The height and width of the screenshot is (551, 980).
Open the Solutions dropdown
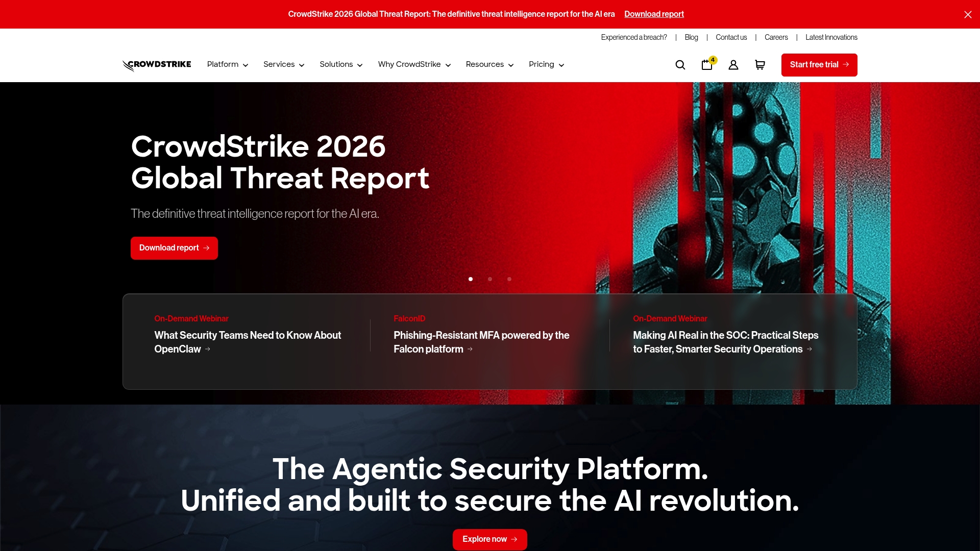tap(340, 64)
